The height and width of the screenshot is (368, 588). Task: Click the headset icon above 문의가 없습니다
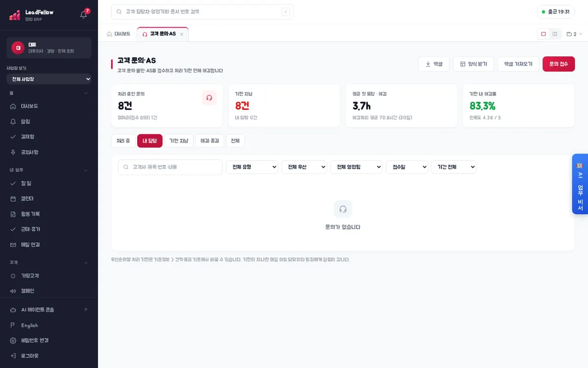tap(343, 209)
